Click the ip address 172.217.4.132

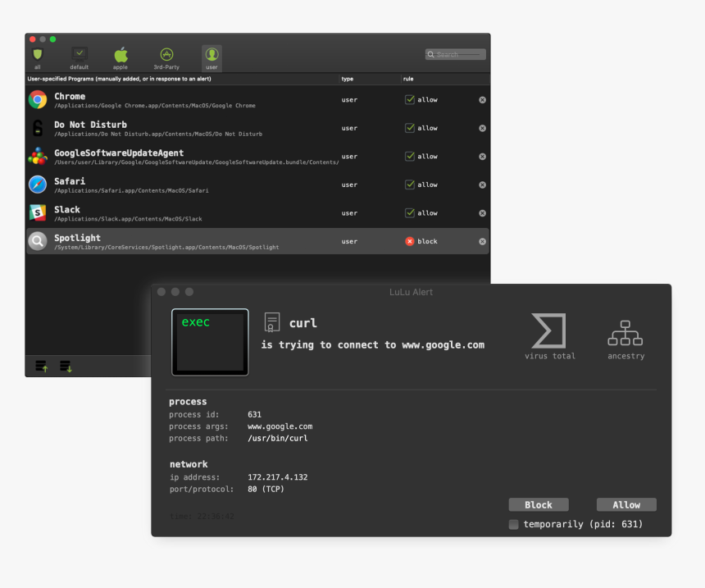[277, 476]
